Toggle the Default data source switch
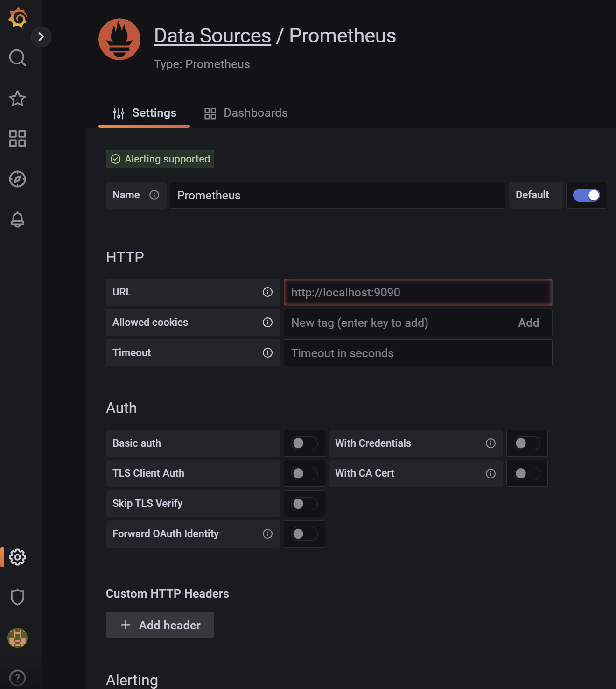 pyautogui.click(x=586, y=195)
